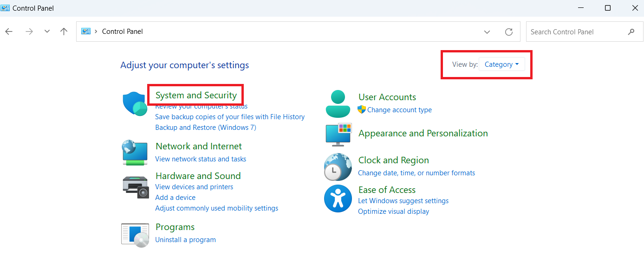The width and height of the screenshot is (644, 269).
Task: Open View network status and tasks
Action: (x=201, y=159)
